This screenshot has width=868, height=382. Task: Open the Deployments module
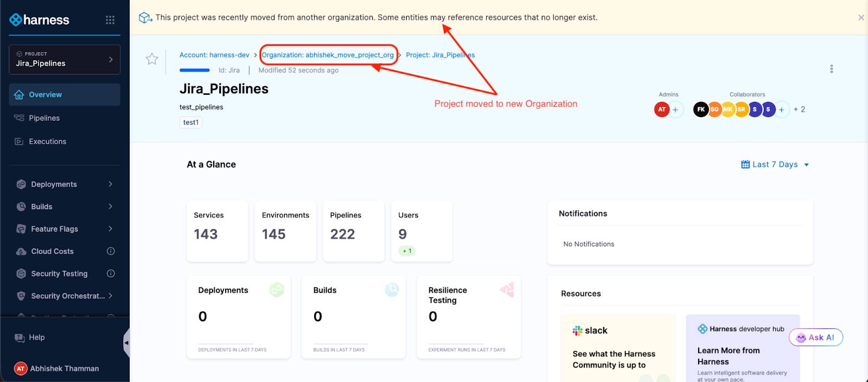pos(54,184)
